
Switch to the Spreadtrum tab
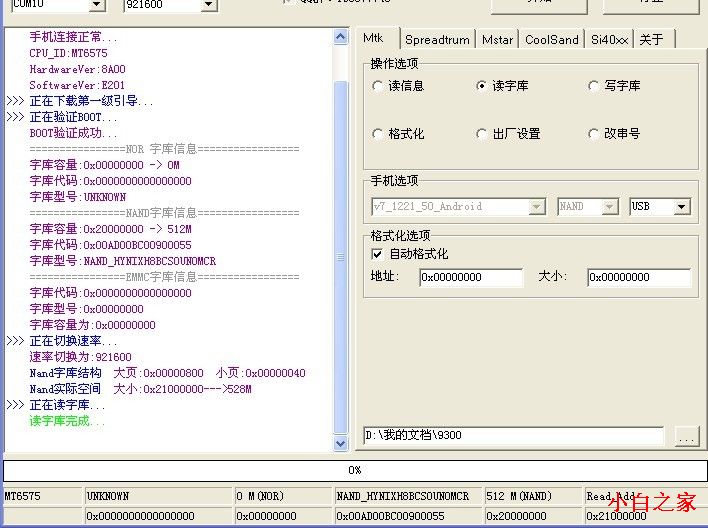coord(437,40)
